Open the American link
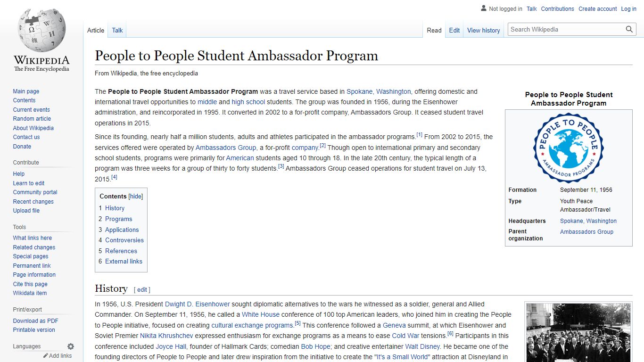 240,158
